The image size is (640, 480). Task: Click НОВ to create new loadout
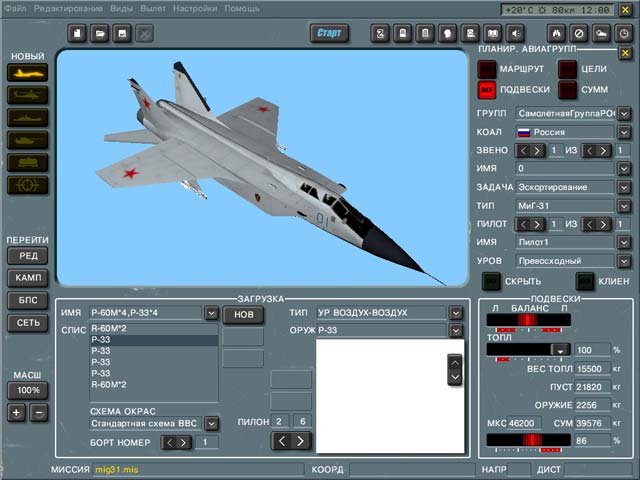pos(243,315)
